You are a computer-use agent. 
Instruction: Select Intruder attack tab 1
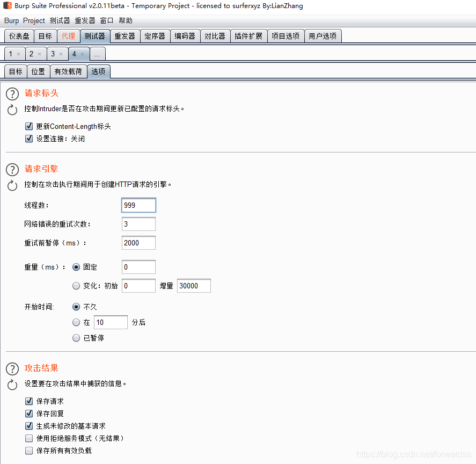(x=11, y=54)
